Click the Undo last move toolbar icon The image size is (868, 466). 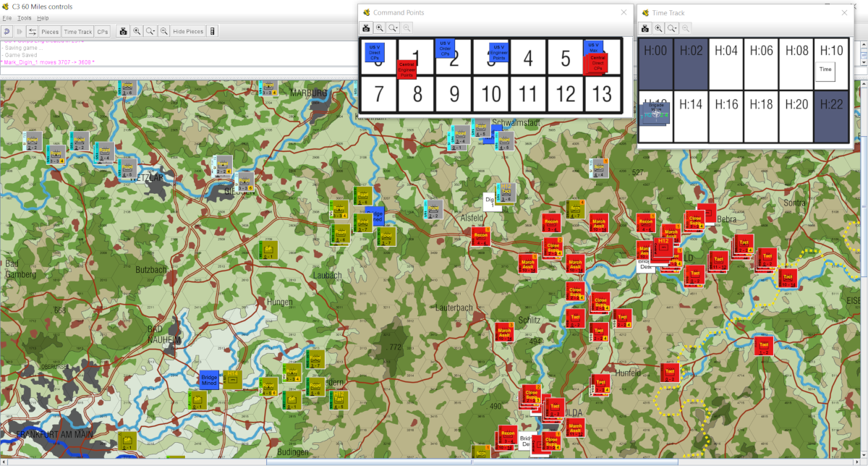pyautogui.click(x=7, y=31)
